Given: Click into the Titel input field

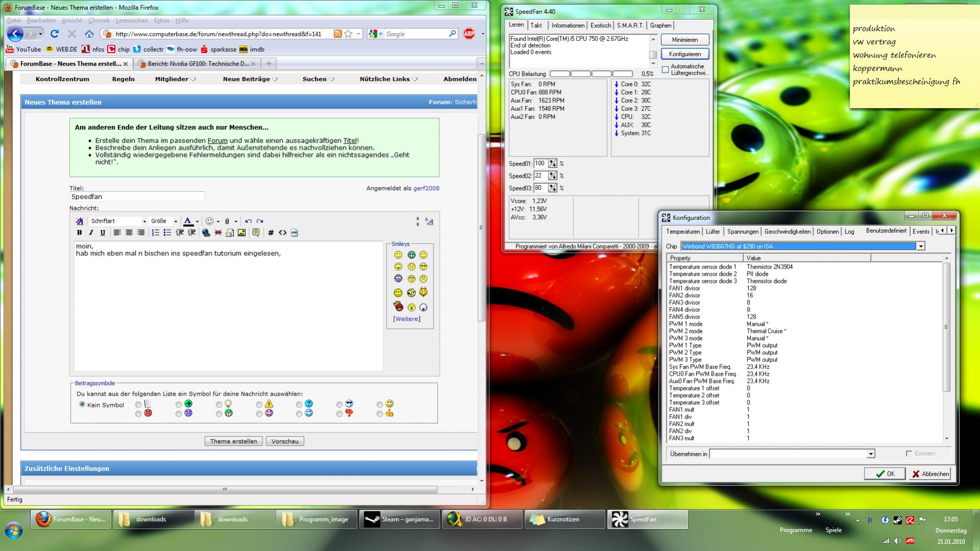Looking at the screenshot, I should [137, 197].
